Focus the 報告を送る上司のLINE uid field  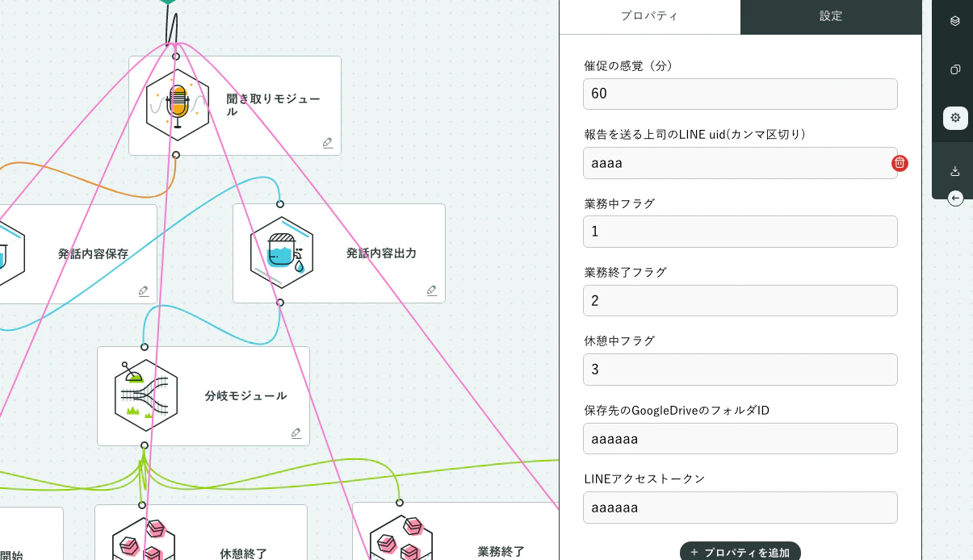[740, 163]
